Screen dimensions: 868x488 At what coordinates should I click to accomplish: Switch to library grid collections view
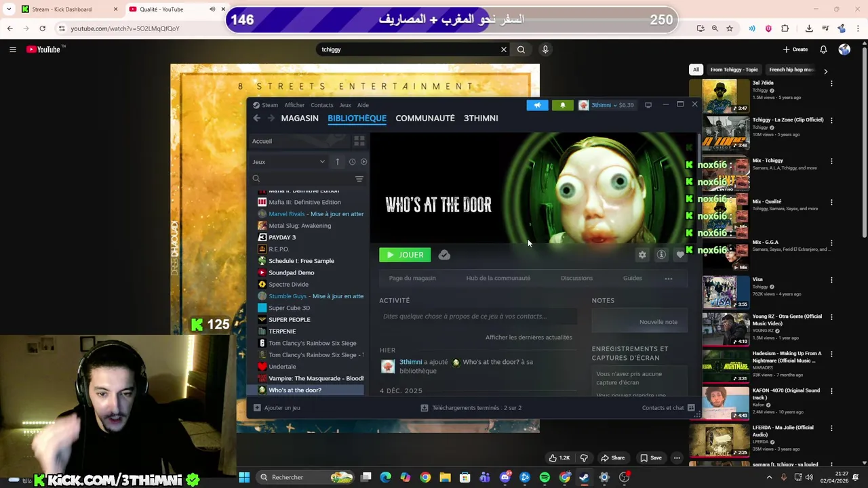pyautogui.click(x=359, y=141)
